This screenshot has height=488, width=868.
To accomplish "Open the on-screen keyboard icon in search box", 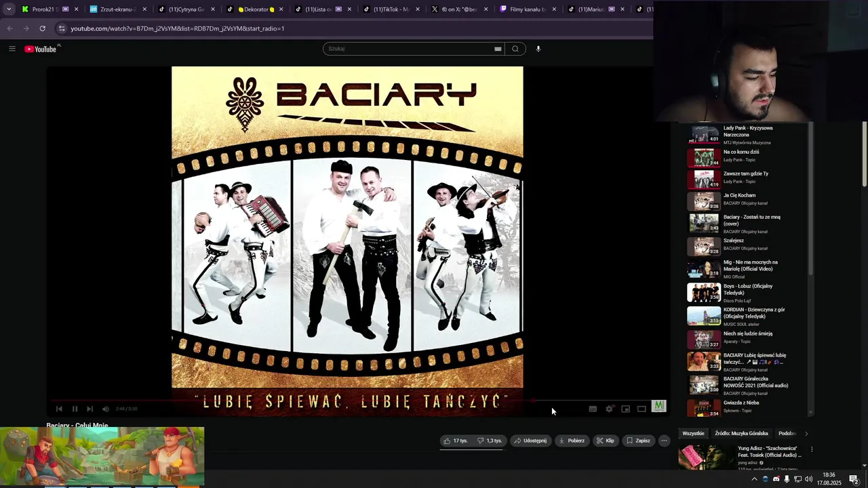I will (x=498, y=49).
